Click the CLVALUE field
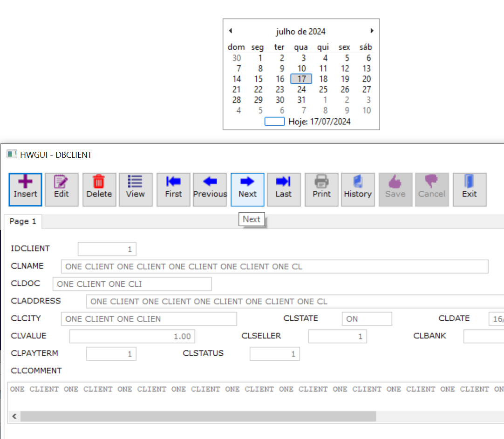The width and height of the screenshot is (504, 439). pos(132,336)
